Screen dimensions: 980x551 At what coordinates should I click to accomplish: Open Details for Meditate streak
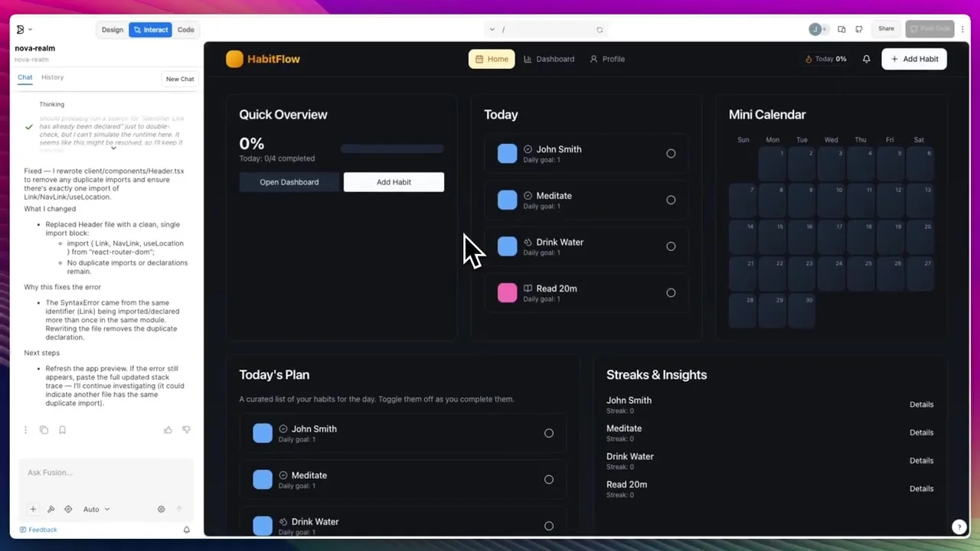point(921,432)
